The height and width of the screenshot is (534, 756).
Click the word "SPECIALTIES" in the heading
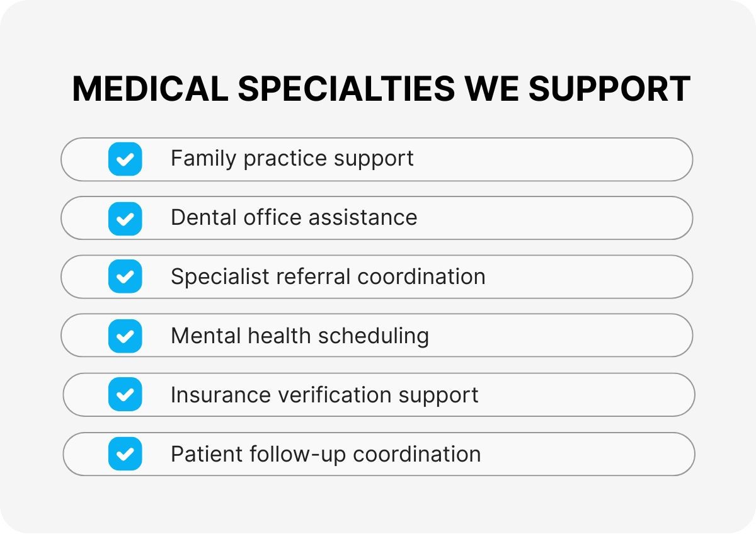click(x=346, y=88)
